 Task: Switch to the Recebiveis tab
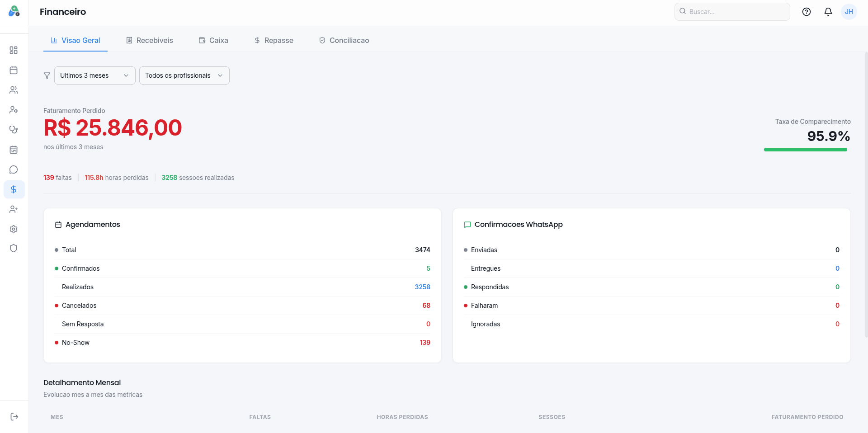tap(149, 40)
